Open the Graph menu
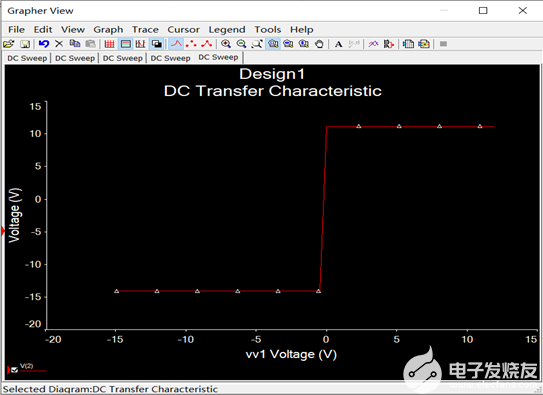Image resolution: width=543 pixels, height=395 pixels. tap(108, 30)
